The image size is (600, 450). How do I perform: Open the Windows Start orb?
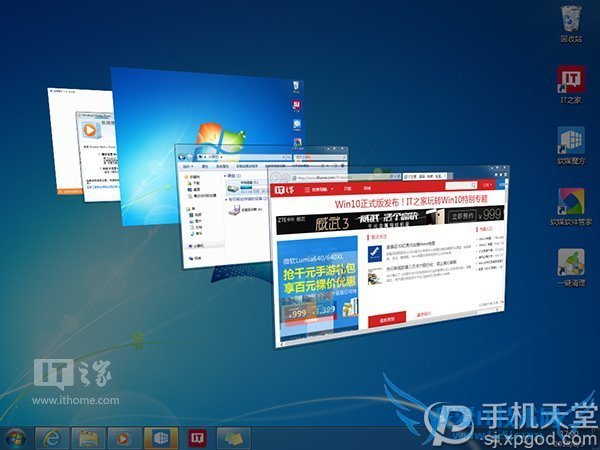click(x=16, y=439)
